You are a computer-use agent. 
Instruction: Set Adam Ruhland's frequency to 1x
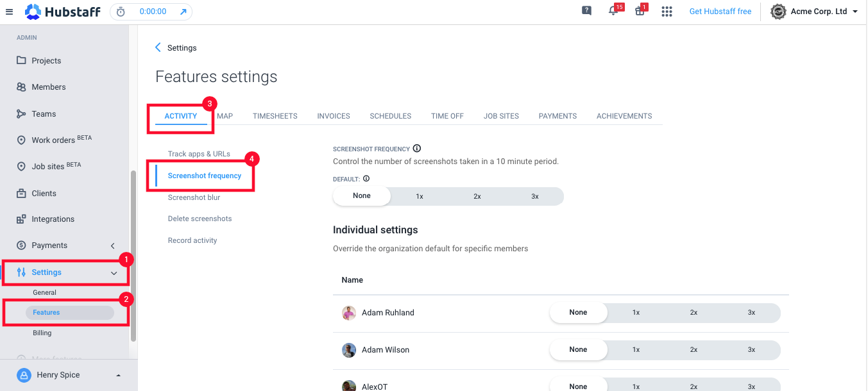click(636, 313)
